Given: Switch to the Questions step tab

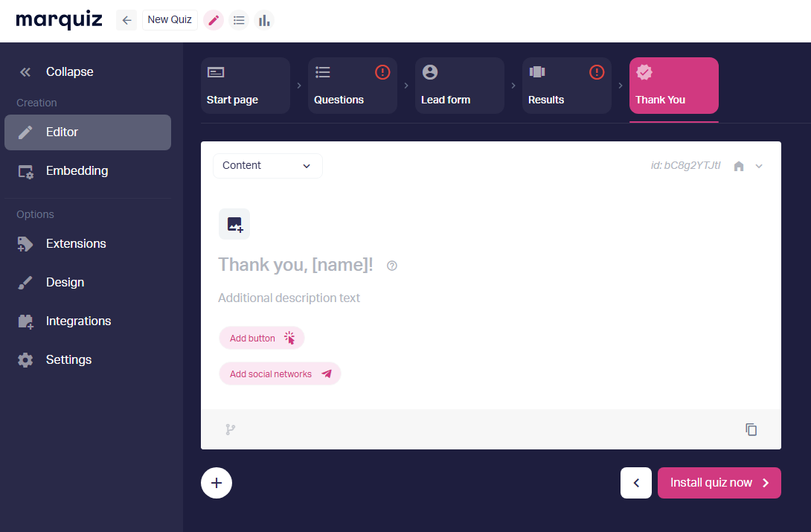Looking at the screenshot, I should coord(353,86).
